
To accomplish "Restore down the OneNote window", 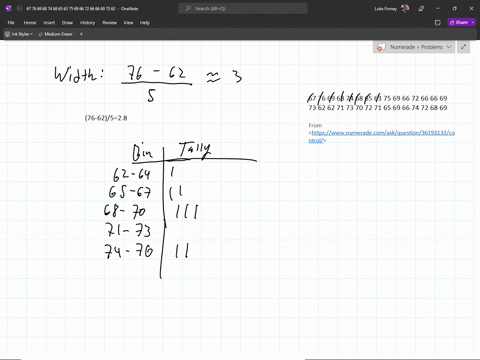I will tap(454, 8).
